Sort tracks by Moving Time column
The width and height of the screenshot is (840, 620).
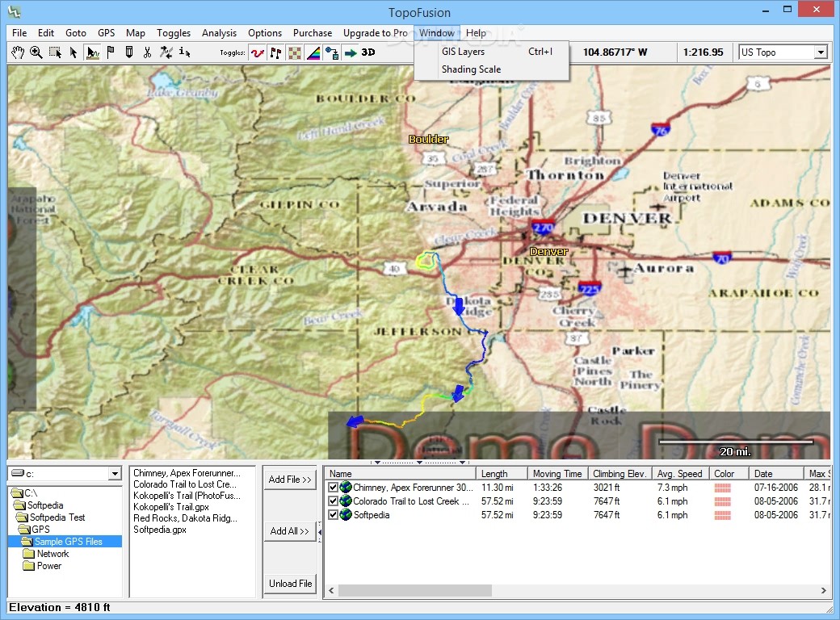[x=557, y=474]
